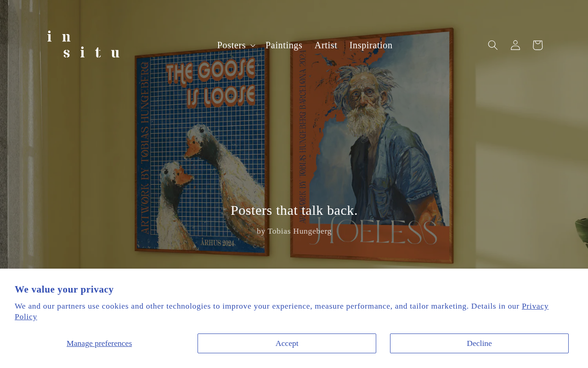
Task: Navigate to Inspiration
Action: point(371,45)
